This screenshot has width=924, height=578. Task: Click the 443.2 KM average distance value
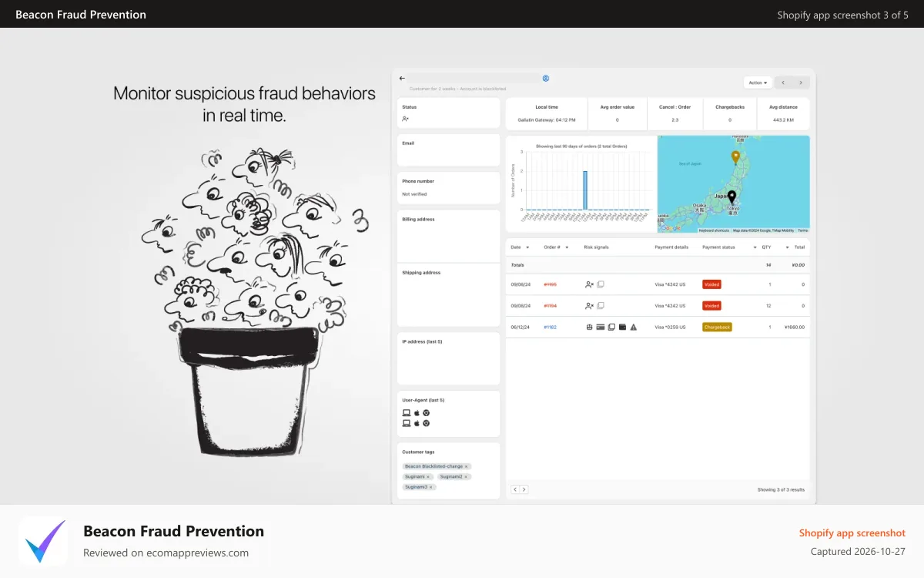click(784, 119)
